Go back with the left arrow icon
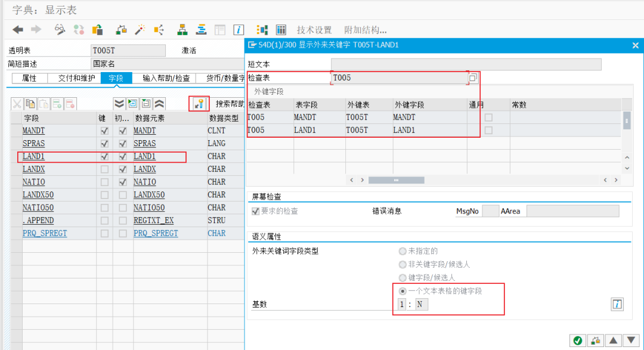 click(x=18, y=30)
